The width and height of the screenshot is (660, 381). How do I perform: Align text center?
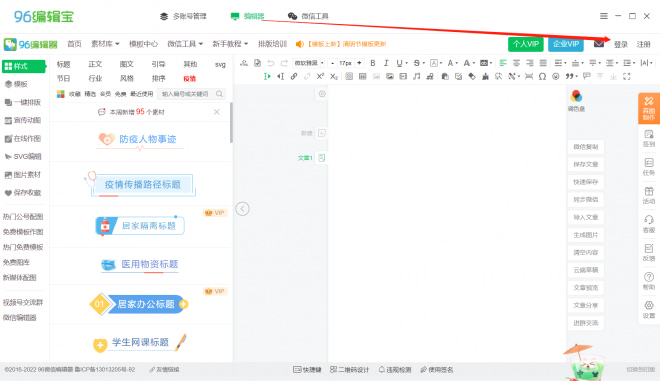pos(516,63)
